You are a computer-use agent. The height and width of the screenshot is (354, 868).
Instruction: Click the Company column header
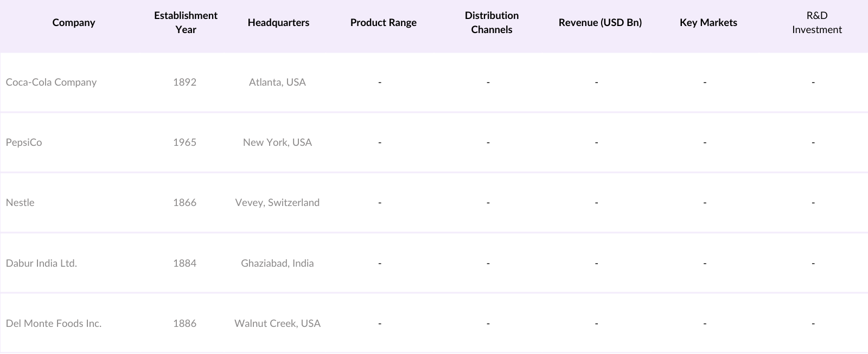pos(74,23)
